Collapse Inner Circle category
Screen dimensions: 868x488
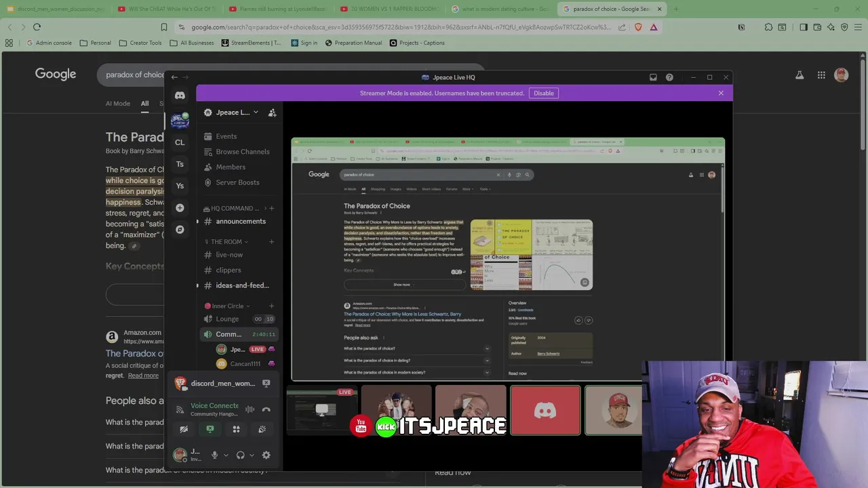tap(228, 306)
